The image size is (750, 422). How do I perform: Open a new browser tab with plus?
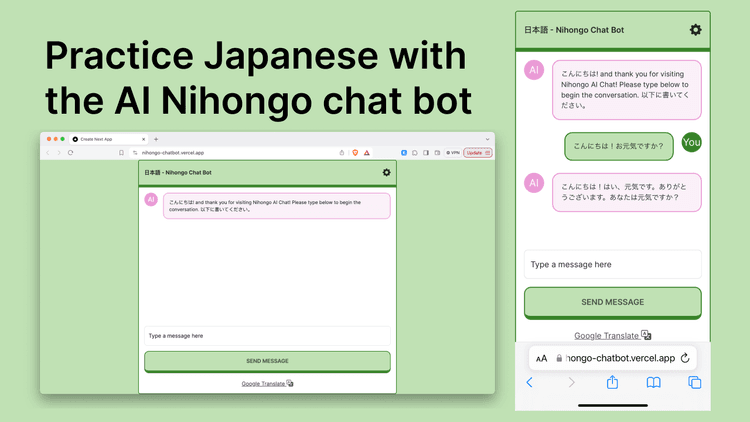[x=156, y=139]
